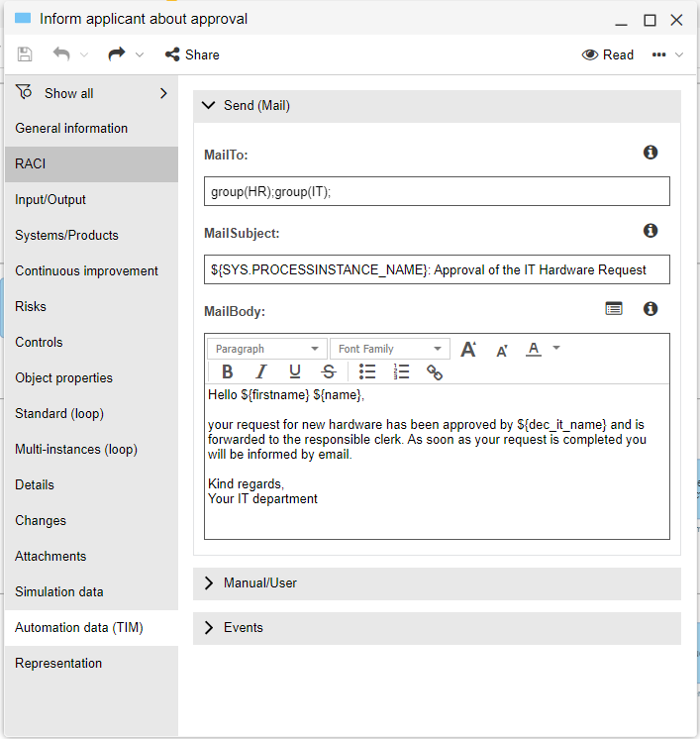This screenshot has width=700, height=739.
Task: Click inside the MailBody text area
Action: pyautogui.click(x=437, y=462)
